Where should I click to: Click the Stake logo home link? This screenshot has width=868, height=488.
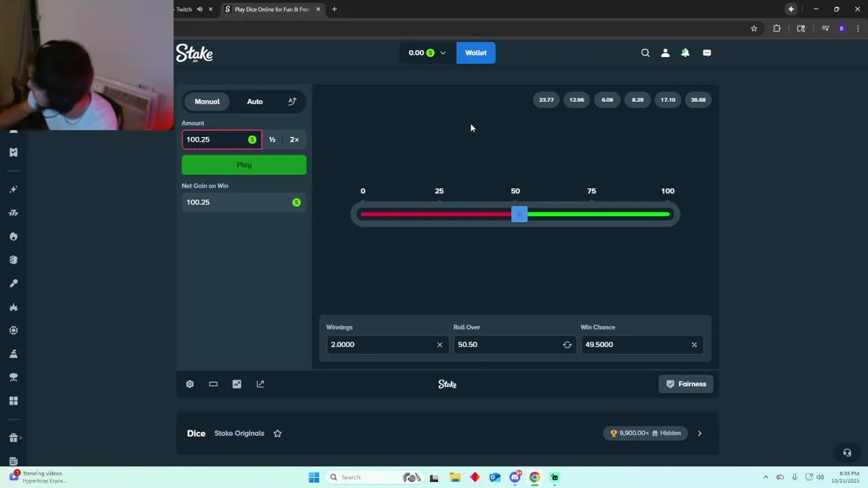click(195, 53)
